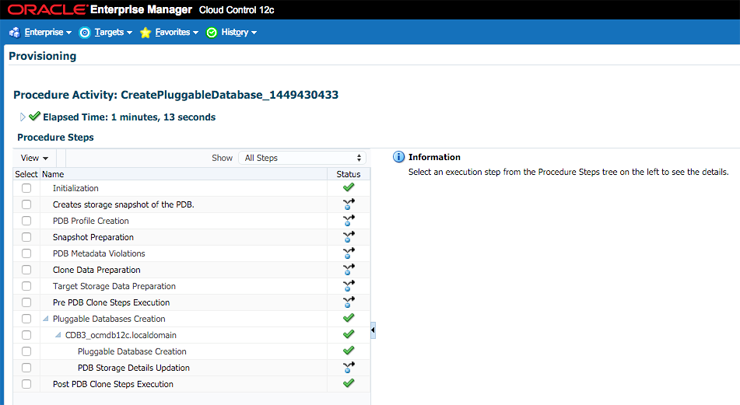Image resolution: width=740 pixels, height=405 pixels.
Task: Open the History menu
Action: point(239,32)
